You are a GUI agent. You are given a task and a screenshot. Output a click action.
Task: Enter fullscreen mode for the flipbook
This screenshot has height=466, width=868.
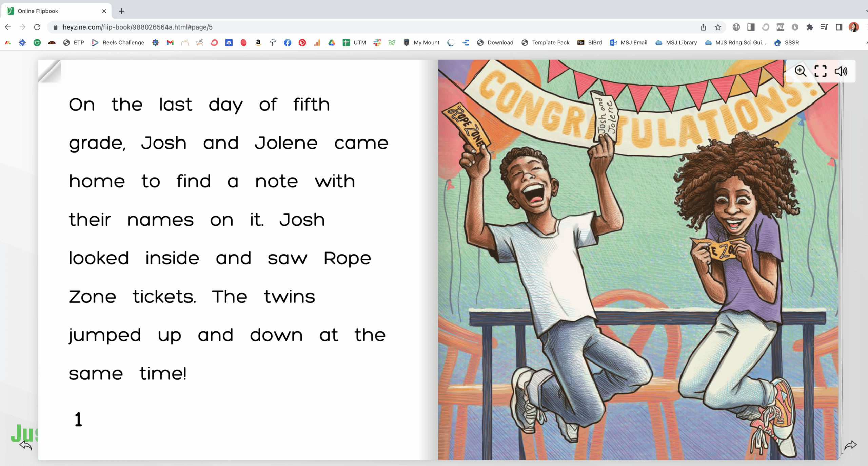tap(821, 71)
